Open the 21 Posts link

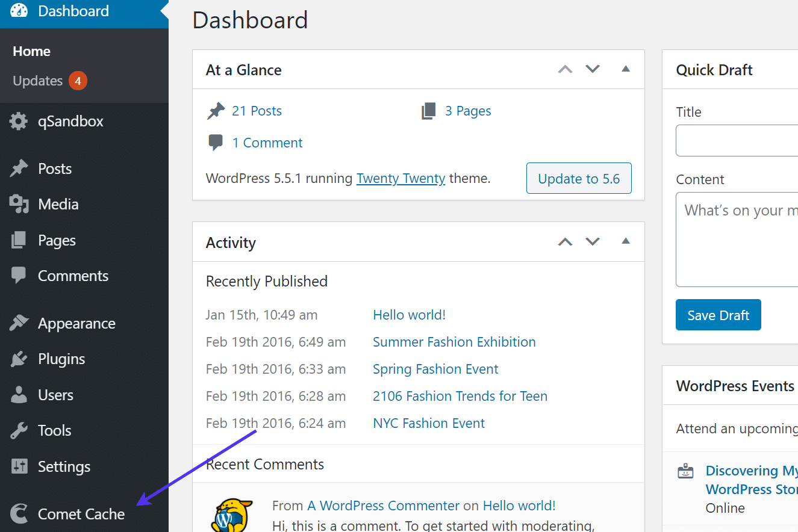click(x=257, y=111)
